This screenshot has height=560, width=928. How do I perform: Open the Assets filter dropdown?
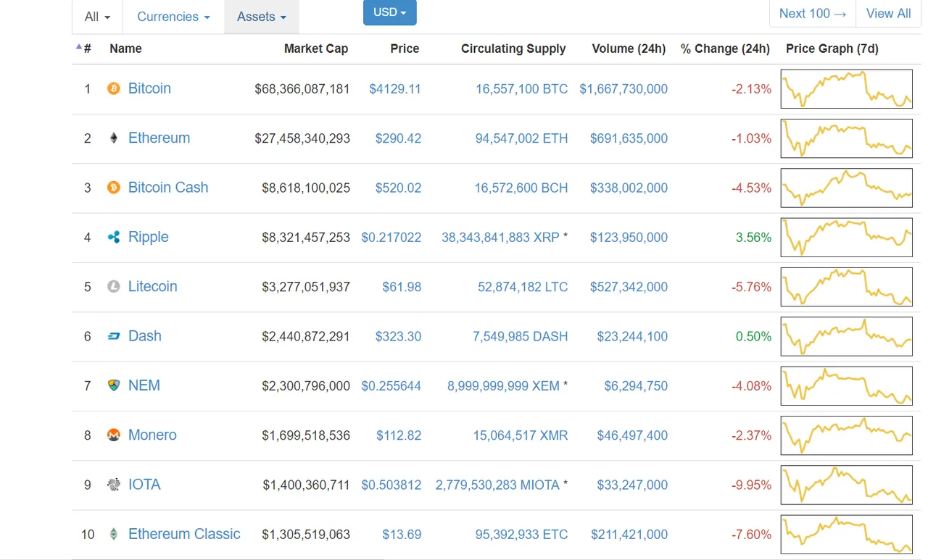point(262,17)
